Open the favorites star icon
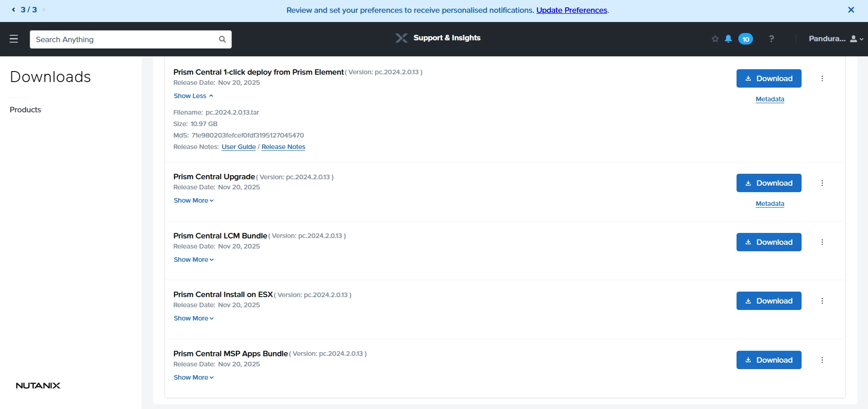Image resolution: width=868 pixels, height=409 pixels. 715,39
